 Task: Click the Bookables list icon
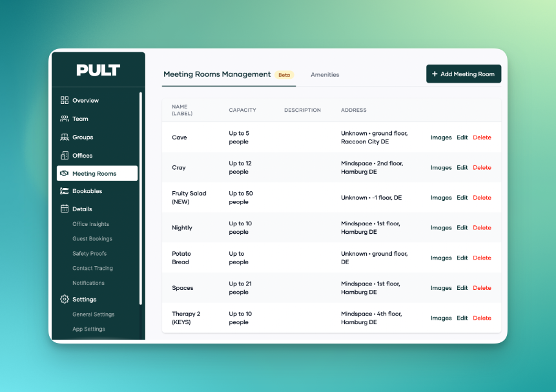click(64, 191)
